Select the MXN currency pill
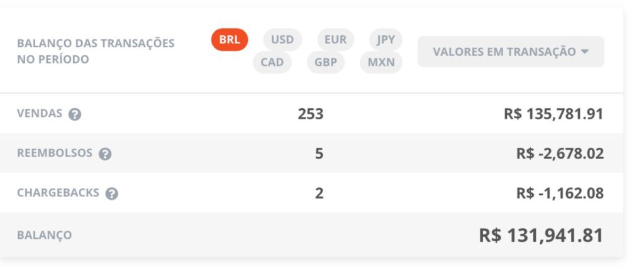The width and height of the screenshot is (644, 274). (x=381, y=62)
